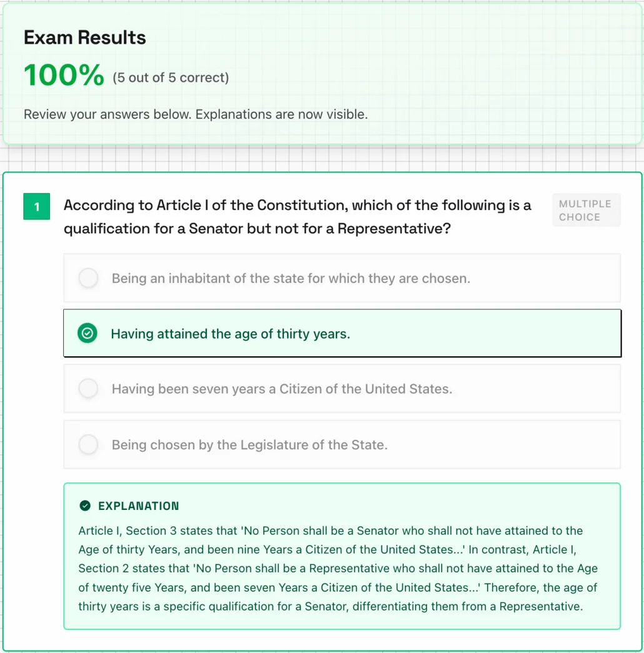Click the green results summary banner
This screenshot has height=653, width=644.
point(322,75)
